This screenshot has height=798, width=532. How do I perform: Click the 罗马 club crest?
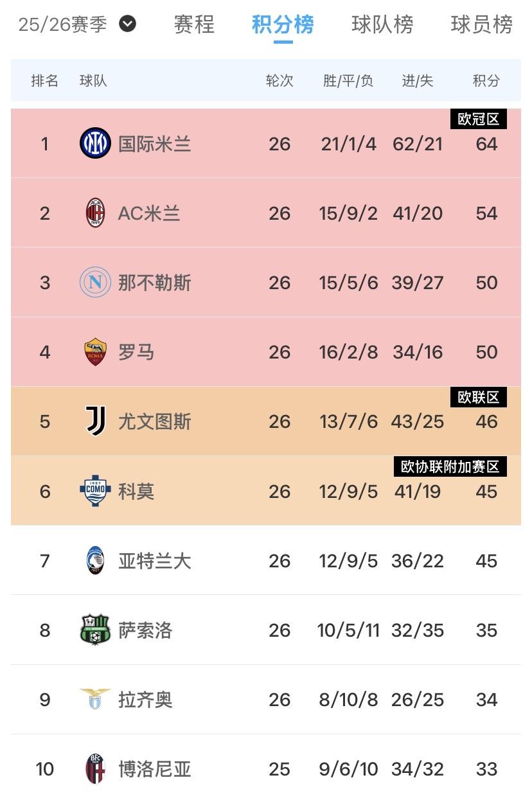pyautogui.click(x=95, y=351)
